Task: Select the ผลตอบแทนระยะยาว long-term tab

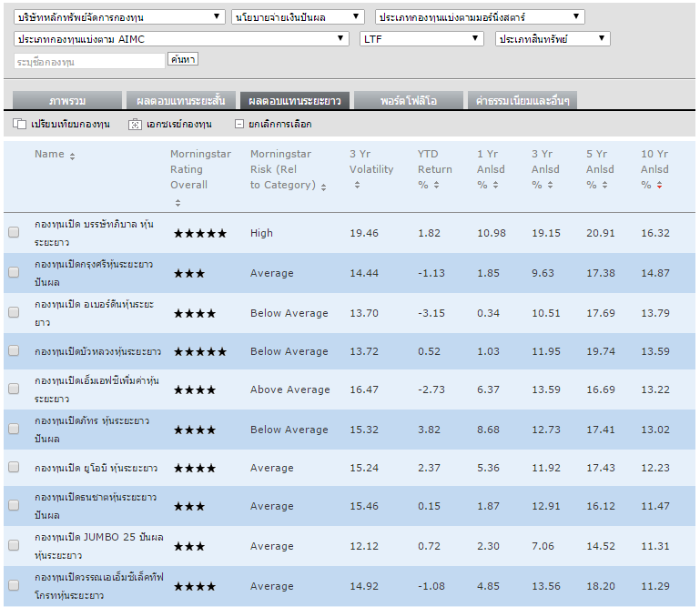Action: tap(295, 100)
